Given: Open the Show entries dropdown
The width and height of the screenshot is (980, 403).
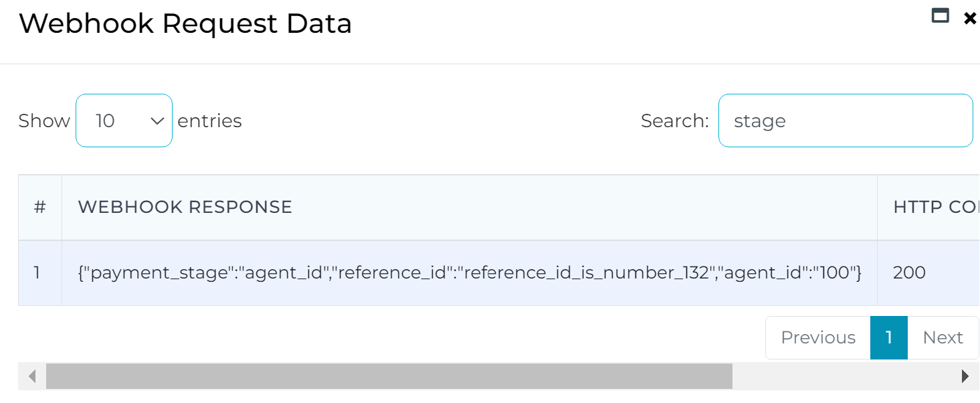Looking at the screenshot, I should click(124, 120).
